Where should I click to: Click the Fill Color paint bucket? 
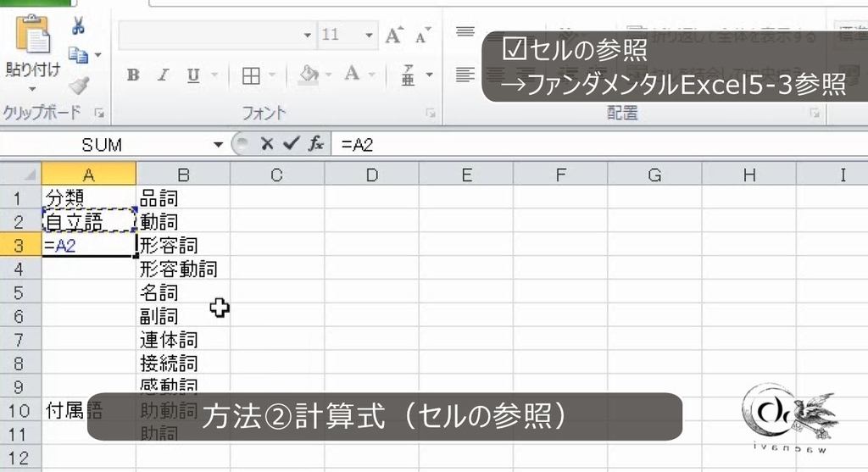pos(309,75)
